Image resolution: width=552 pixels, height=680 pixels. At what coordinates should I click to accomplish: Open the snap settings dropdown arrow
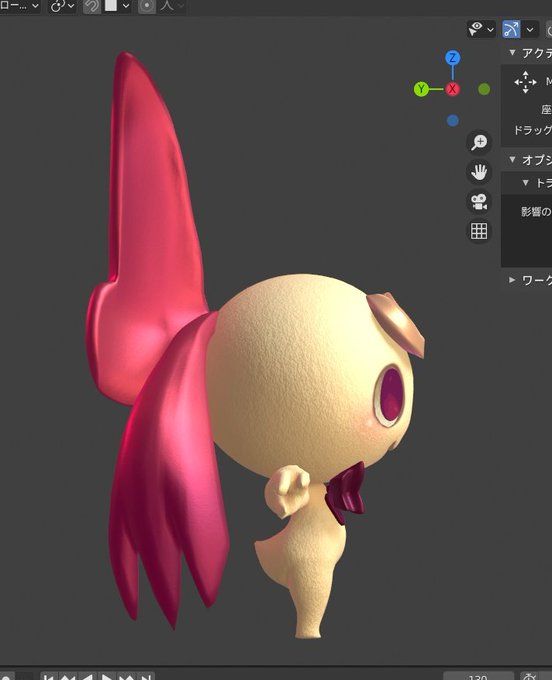coord(126,6)
